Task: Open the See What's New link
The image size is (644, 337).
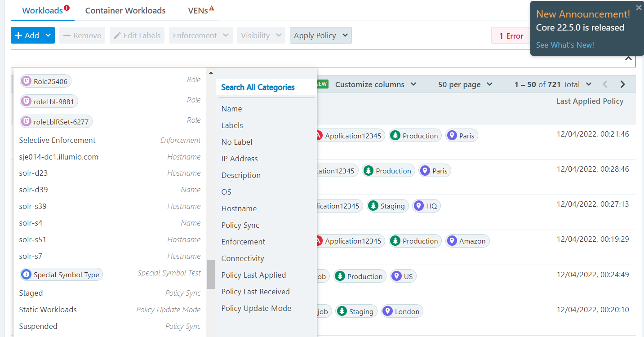Action: point(565,45)
